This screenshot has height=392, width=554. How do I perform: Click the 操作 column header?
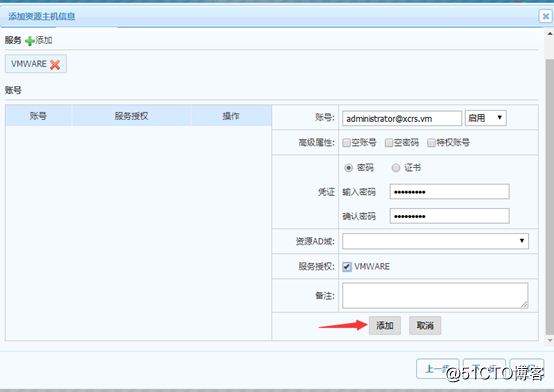(231, 116)
